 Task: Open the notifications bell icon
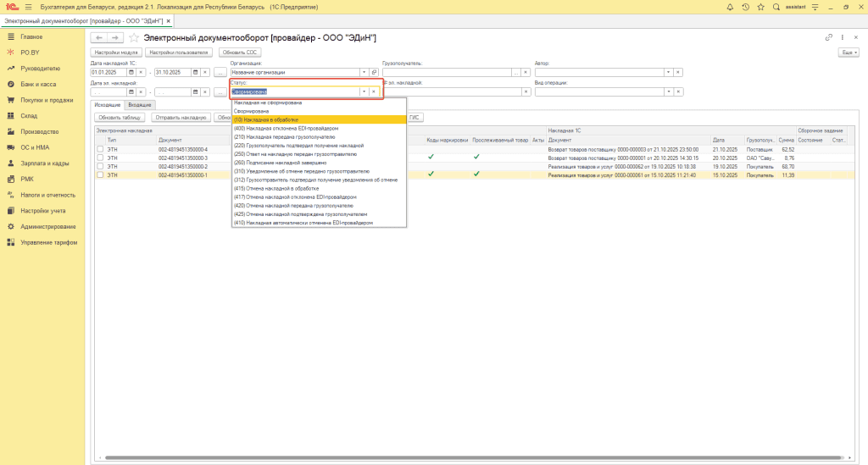pyautogui.click(x=731, y=7)
